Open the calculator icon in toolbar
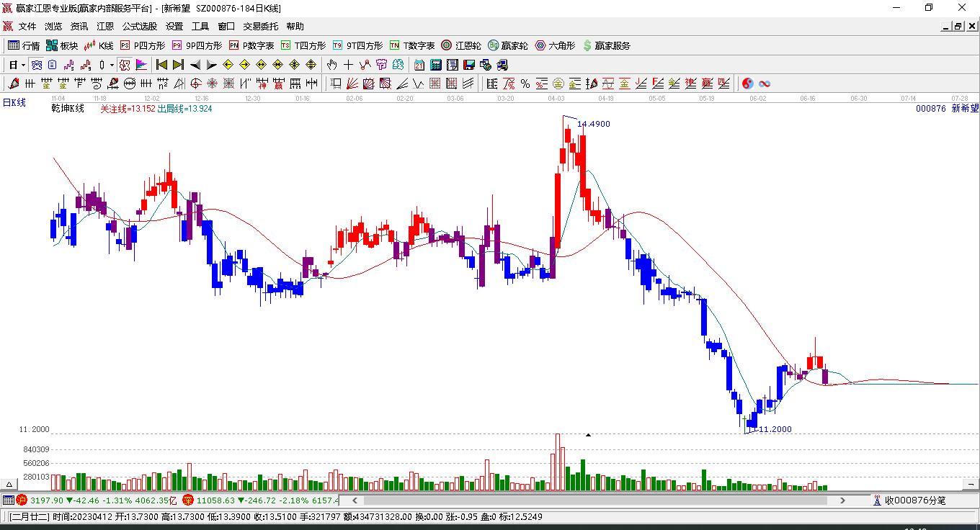The height and width of the screenshot is (530, 980). 435,65
